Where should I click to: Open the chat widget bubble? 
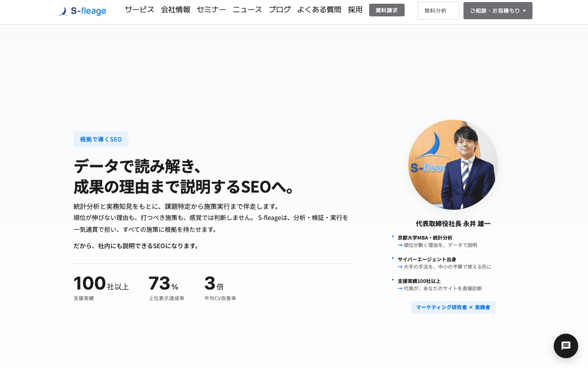coord(566,346)
